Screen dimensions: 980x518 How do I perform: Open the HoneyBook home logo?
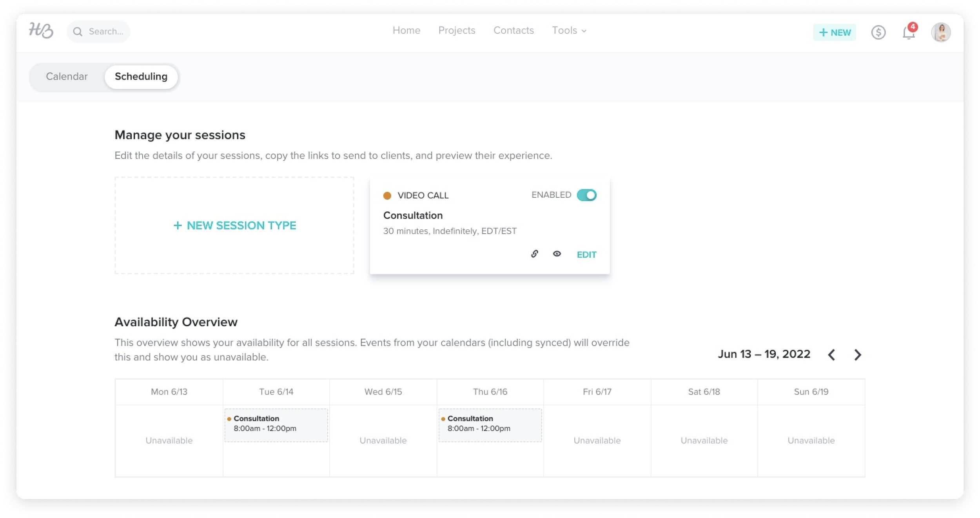[41, 31]
